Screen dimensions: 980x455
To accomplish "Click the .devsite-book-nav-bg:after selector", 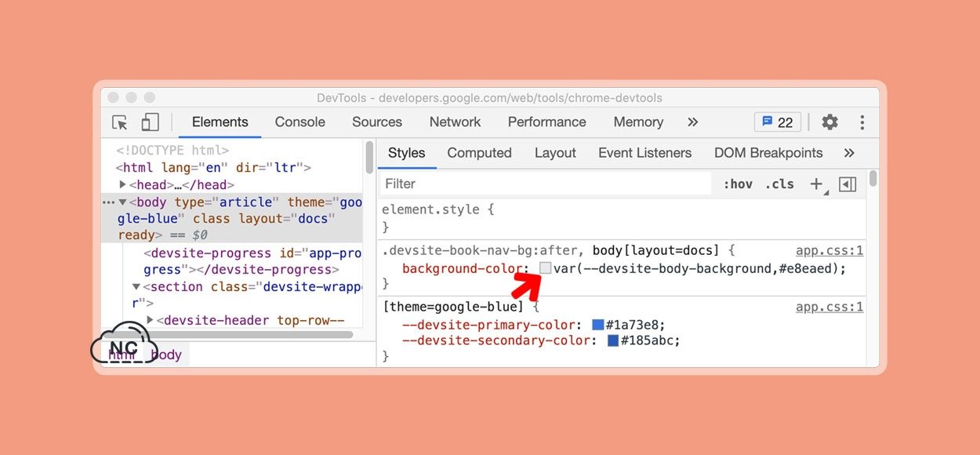I will (481, 251).
